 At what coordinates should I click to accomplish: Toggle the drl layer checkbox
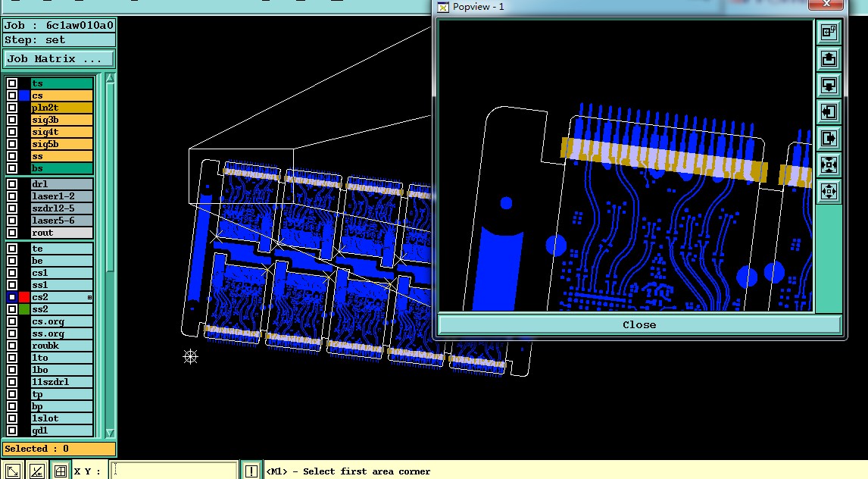(11, 184)
